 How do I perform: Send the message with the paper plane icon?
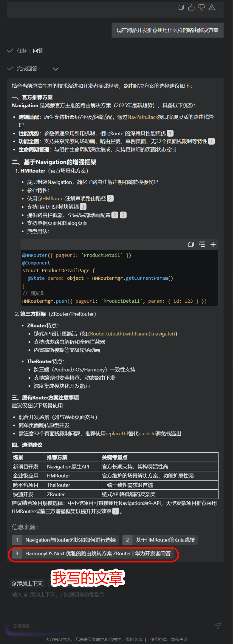(217, 625)
